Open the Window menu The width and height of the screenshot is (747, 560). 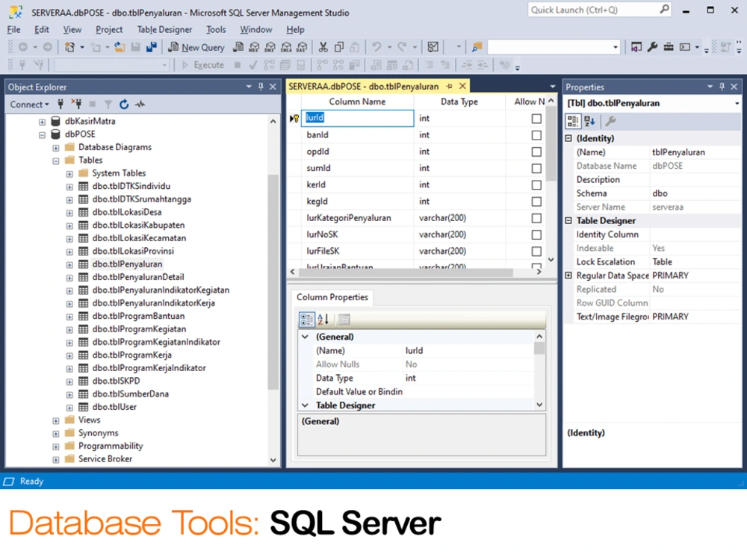(255, 30)
